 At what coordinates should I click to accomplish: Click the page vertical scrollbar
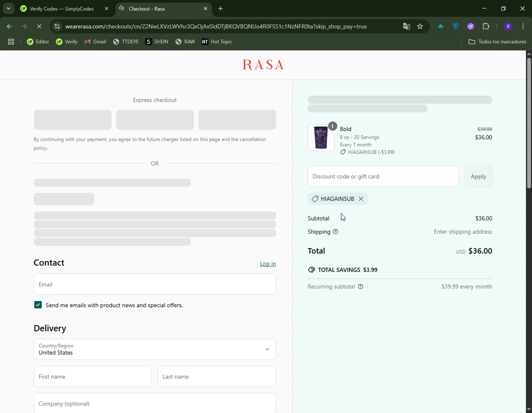click(x=529, y=122)
